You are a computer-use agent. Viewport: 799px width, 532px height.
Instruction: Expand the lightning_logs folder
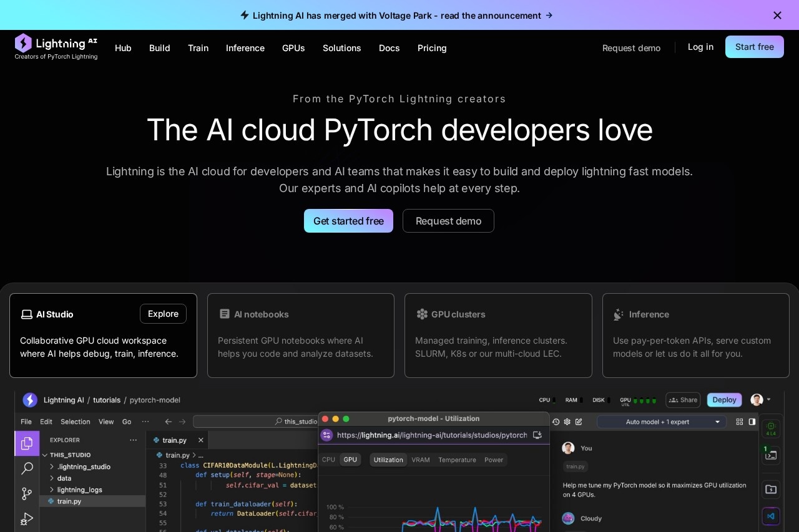tap(79, 490)
